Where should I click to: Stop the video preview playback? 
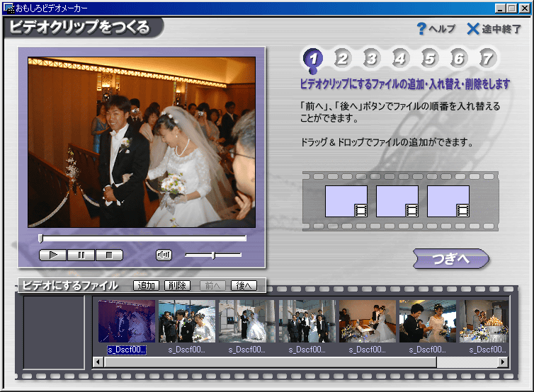(109, 255)
